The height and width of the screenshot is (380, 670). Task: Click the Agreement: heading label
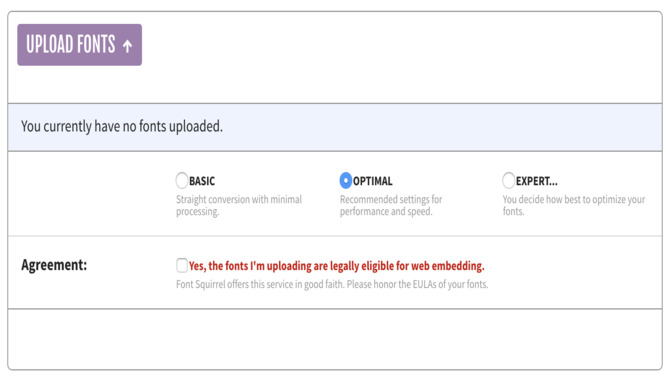pyautogui.click(x=54, y=265)
